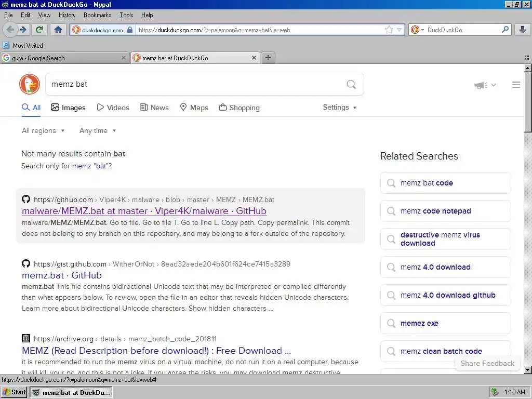Select related search memz code notepad
This screenshot has width=532, height=399.
[x=445, y=211]
